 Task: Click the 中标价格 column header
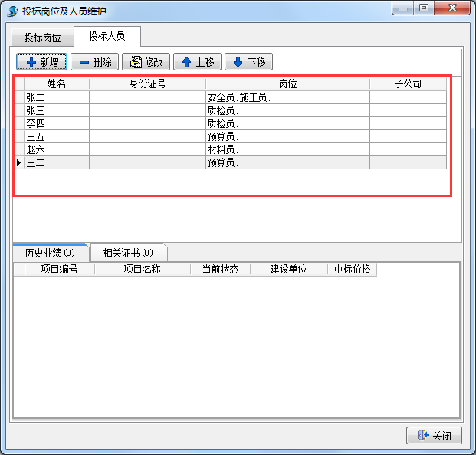tap(352, 270)
